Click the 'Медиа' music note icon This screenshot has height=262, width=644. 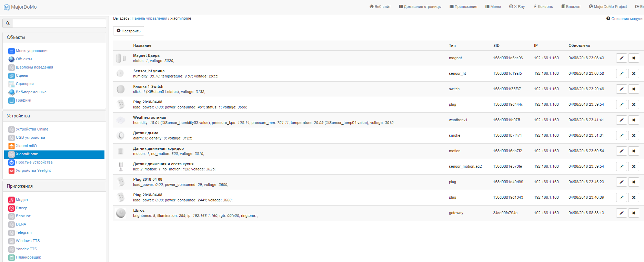[x=11, y=200]
